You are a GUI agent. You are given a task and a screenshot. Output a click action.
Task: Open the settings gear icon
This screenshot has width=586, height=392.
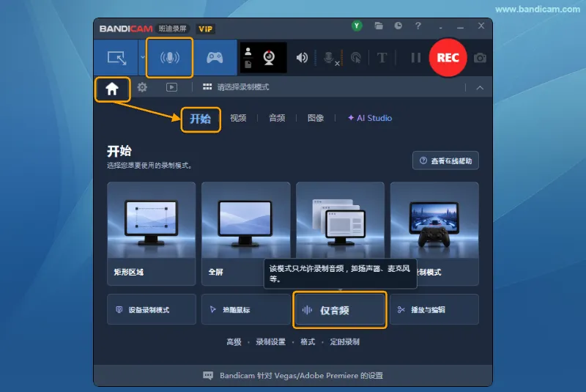142,87
